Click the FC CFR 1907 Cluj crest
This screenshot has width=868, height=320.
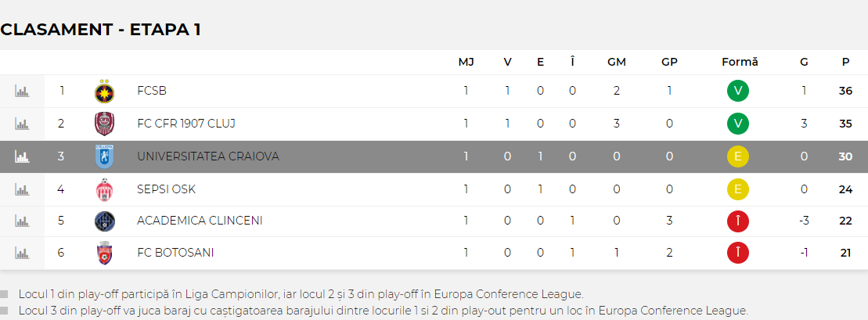coord(104,124)
